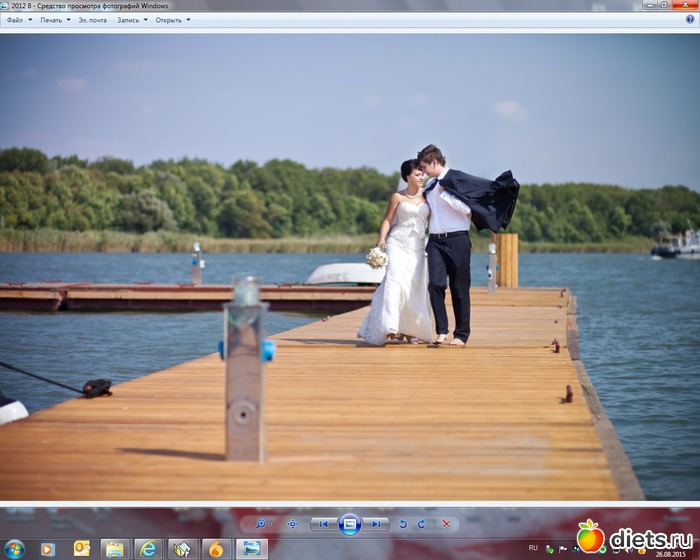
Task: Click the fit-to-window actual size icon
Action: point(293,523)
